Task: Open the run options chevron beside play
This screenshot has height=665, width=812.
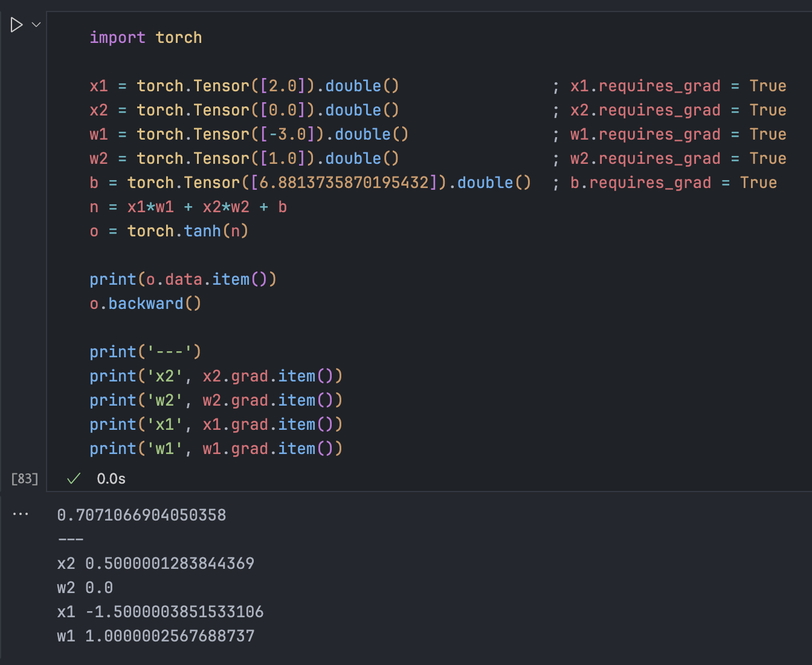Action: click(36, 25)
